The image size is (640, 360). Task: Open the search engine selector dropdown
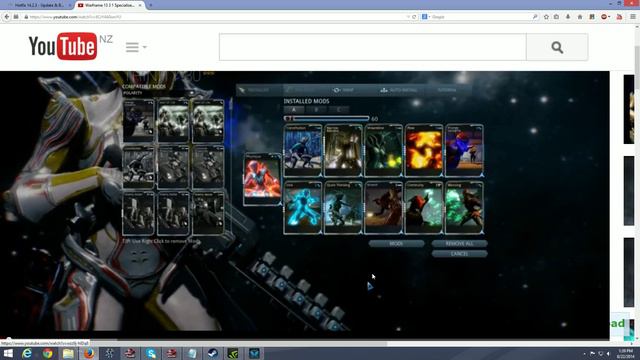426,17
